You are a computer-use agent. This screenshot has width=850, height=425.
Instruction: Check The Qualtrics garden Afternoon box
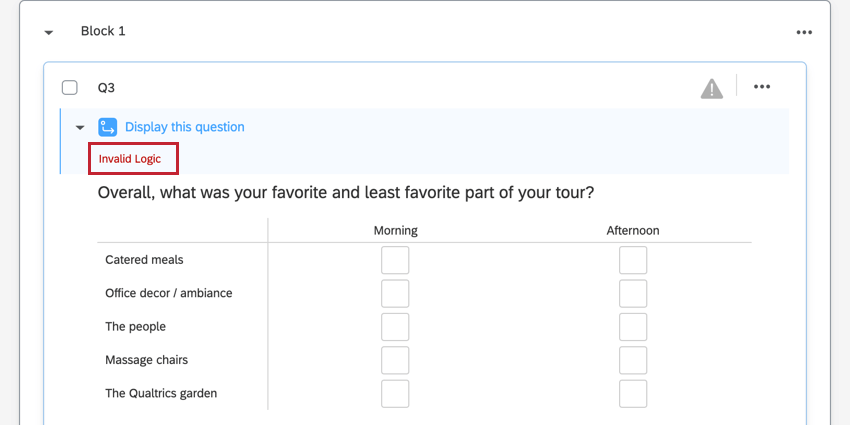632,393
